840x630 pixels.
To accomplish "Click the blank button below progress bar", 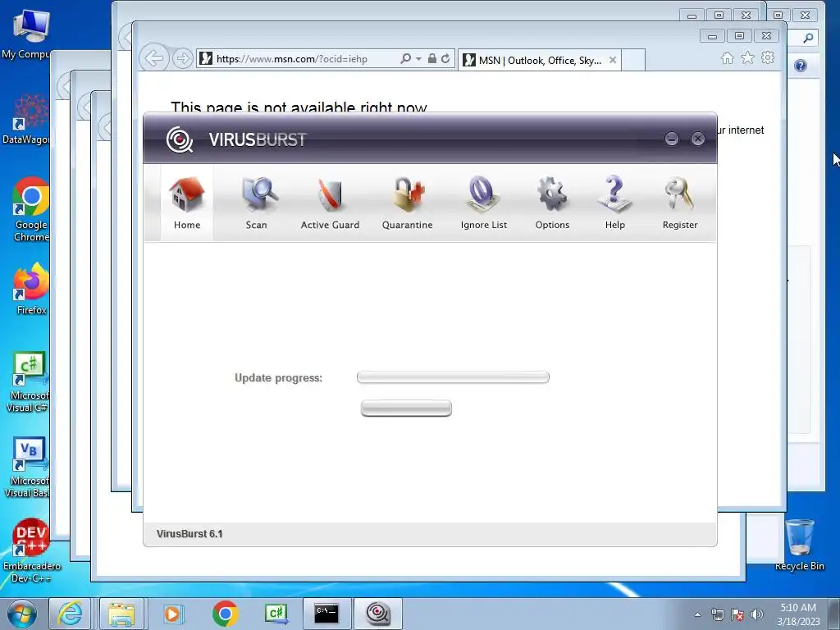I will click(406, 409).
